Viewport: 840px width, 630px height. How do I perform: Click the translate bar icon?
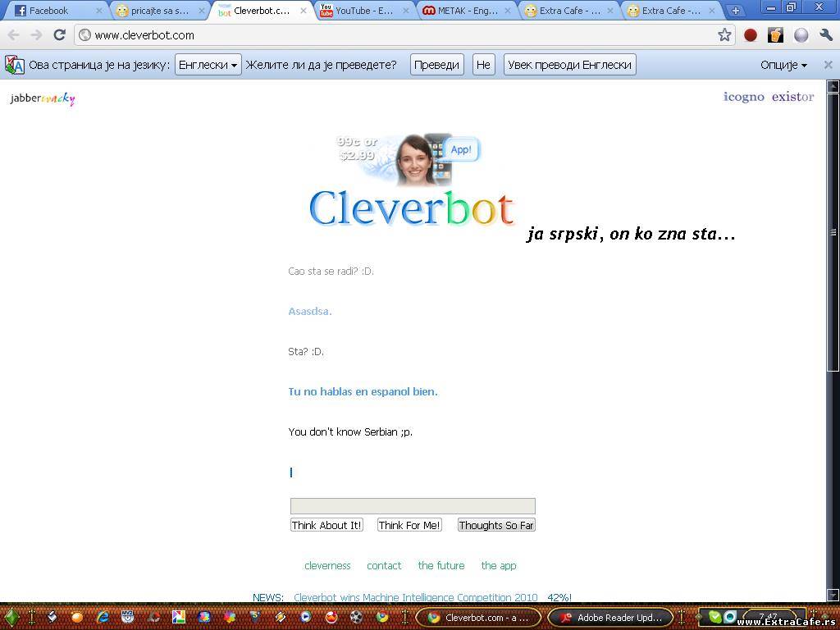[x=15, y=65]
